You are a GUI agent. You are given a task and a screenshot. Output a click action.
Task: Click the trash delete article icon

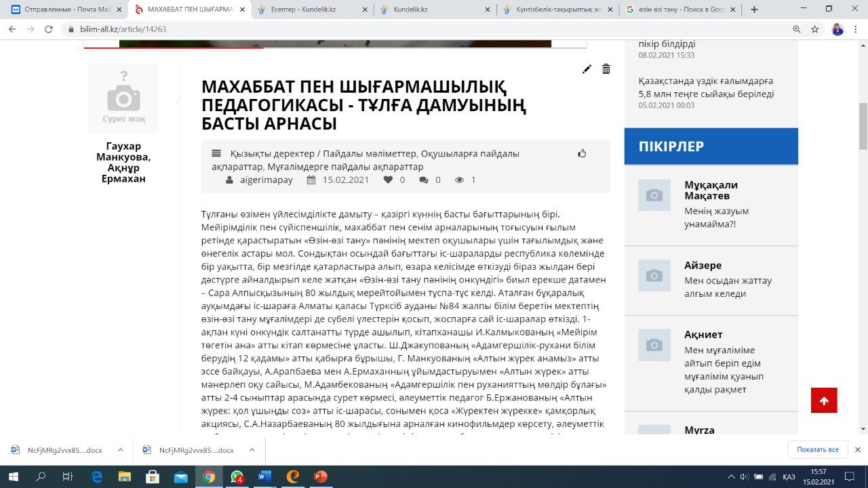click(606, 69)
